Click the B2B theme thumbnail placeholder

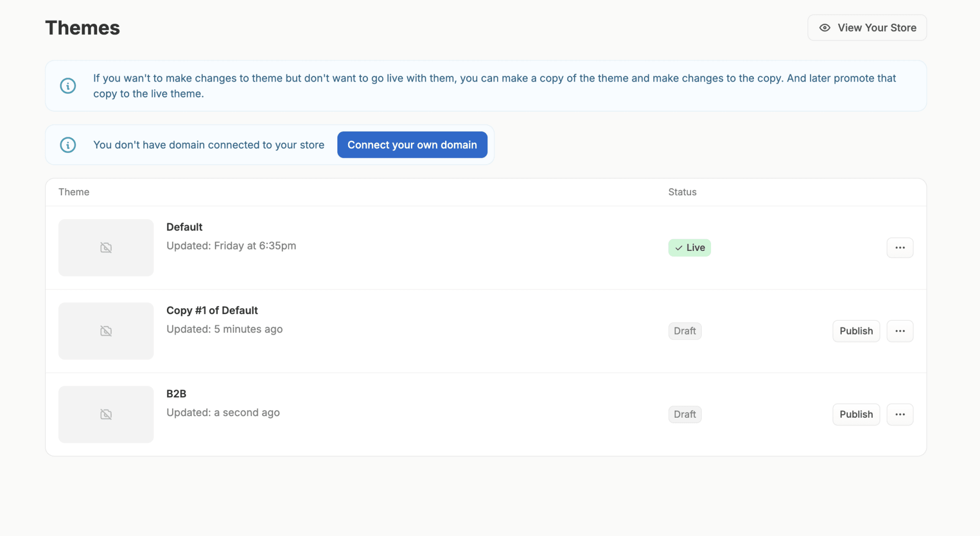tap(106, 415)
